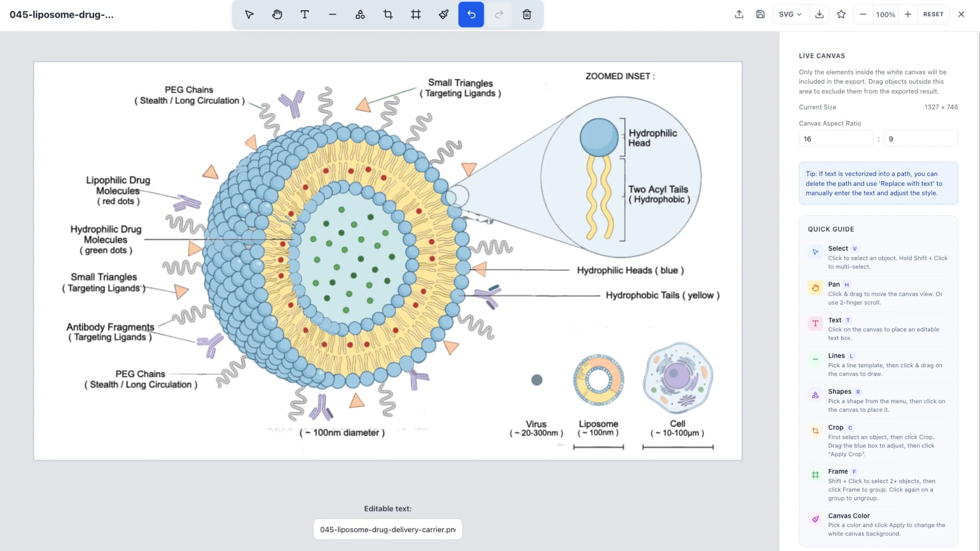
Task: Click RESET to restore default view
Action: pyautogui.click(x=934, y=14)
